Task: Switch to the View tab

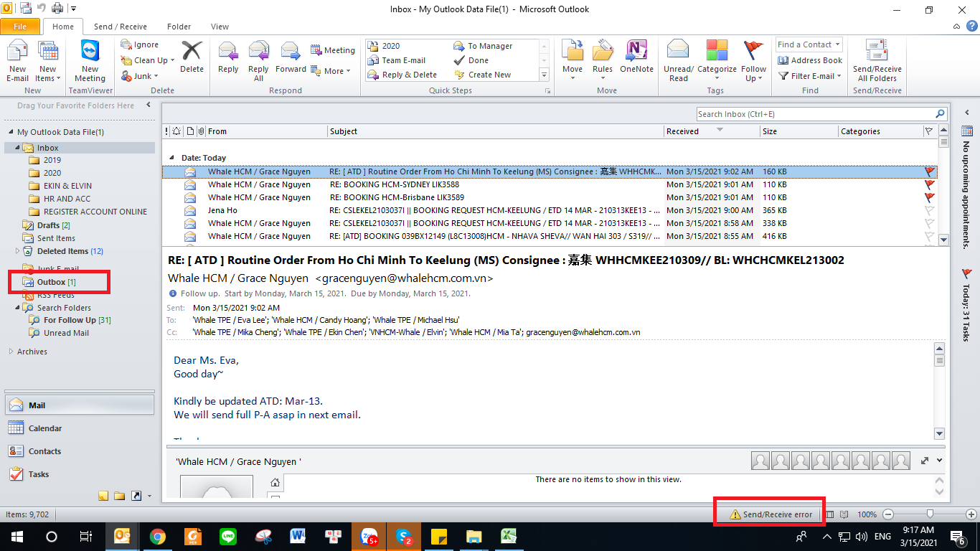Action: coord(220,27)
